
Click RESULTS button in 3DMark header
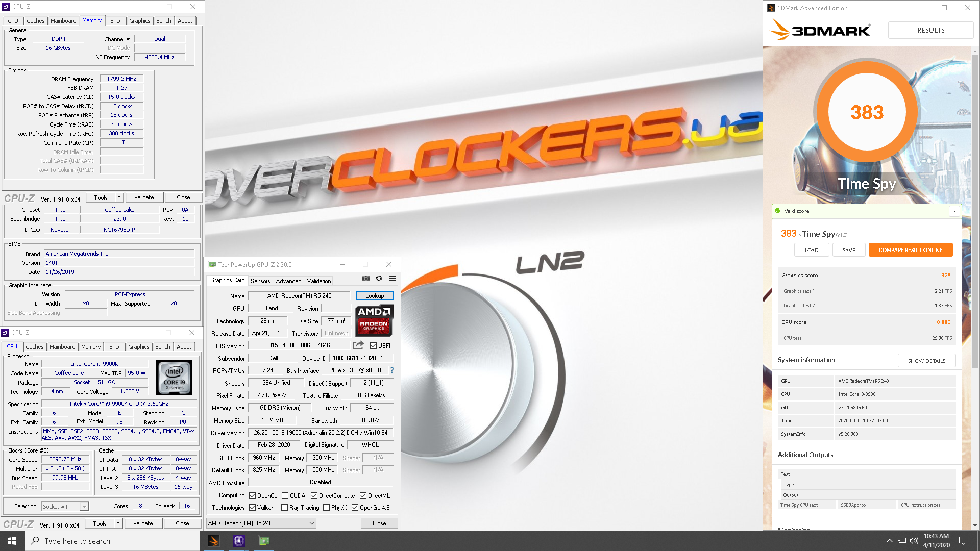pos(930,30)
